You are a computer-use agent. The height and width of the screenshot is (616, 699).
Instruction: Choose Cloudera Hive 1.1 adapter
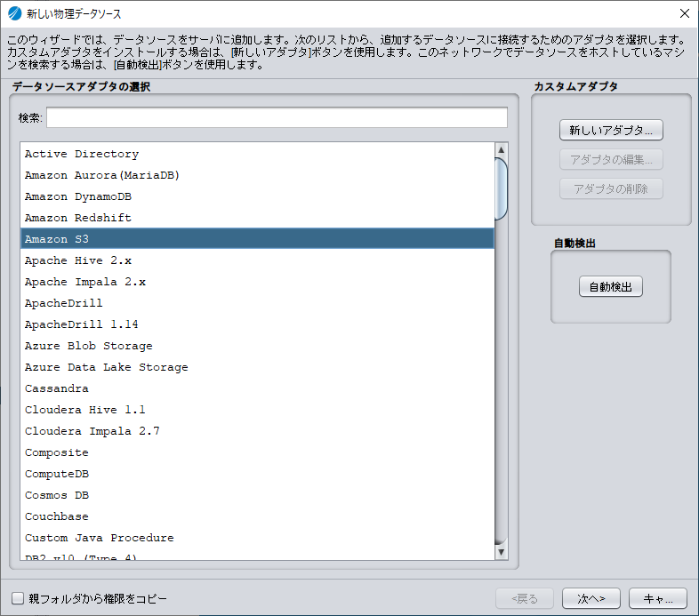coord(257,410)
